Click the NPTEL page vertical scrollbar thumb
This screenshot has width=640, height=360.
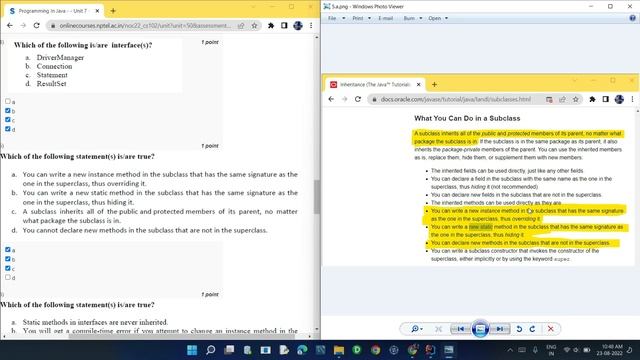(x=317, y=197)
